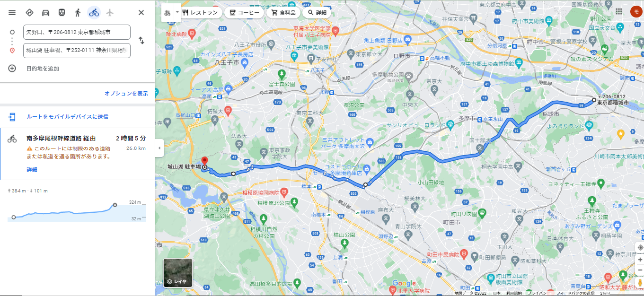Screen dimensions: 644x296
Task: Click the elevation profile chart line
Action: (64, 212)
